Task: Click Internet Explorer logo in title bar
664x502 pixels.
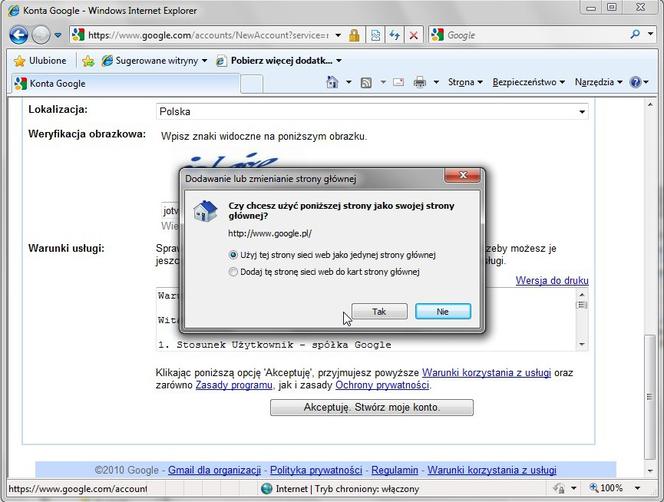Action: tap(14, 10)
